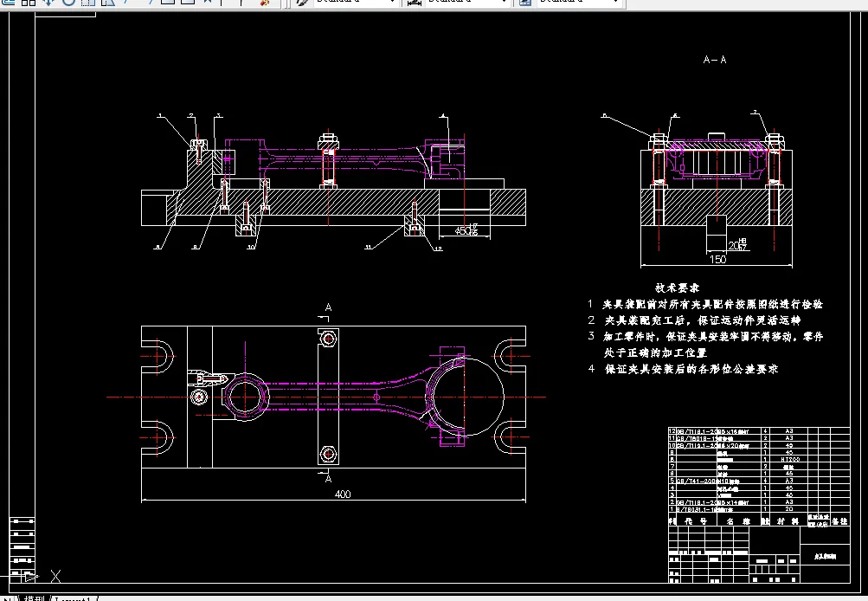Select the 代号 column header
Viewport: 868px width, 601px height.
pyautogui.click(x=695, y=521)
